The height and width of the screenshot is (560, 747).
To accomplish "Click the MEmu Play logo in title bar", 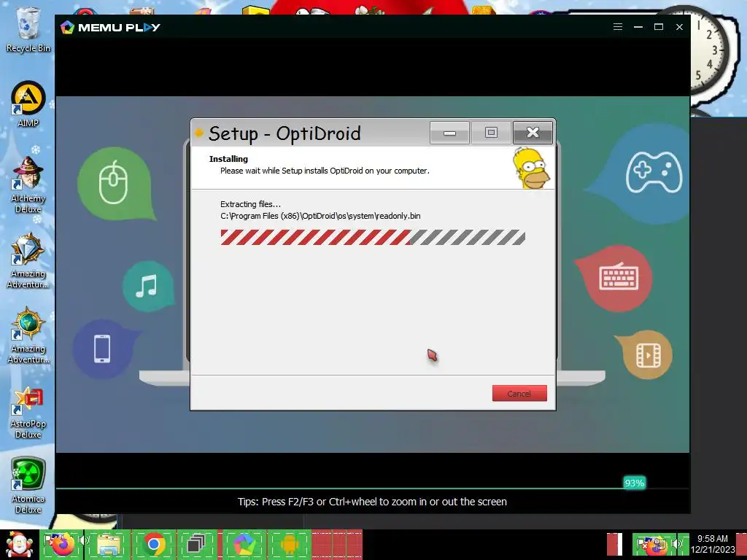I will click(110, 27).
